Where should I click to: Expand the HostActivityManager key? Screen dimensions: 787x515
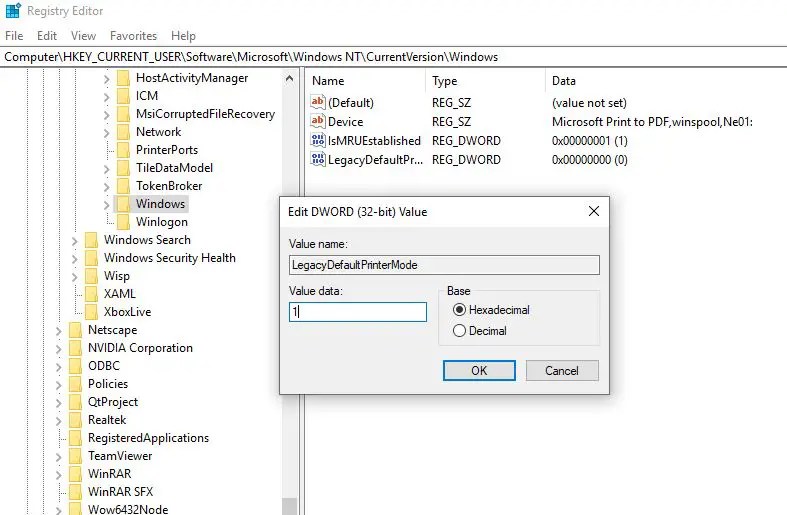(x=106, y=79)
